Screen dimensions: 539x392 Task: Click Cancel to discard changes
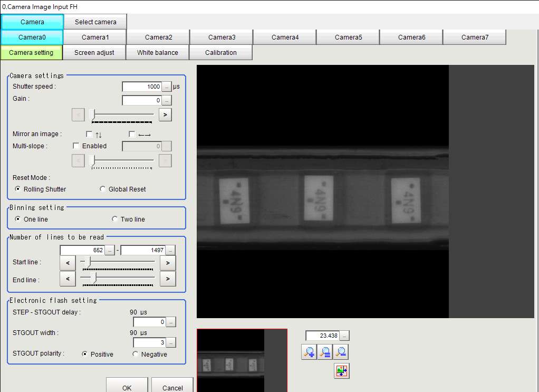(x=172, y=387)
